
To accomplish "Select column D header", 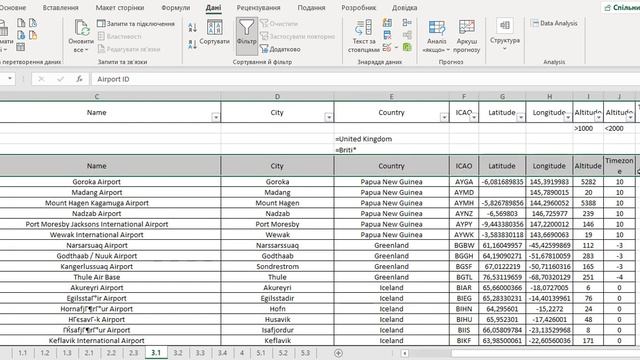I will (277, 97).
